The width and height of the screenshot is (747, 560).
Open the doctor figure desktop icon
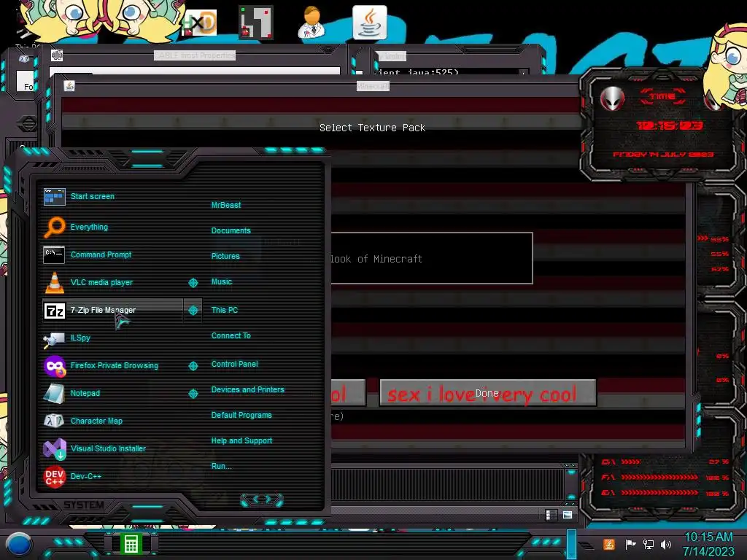point(311,22)
